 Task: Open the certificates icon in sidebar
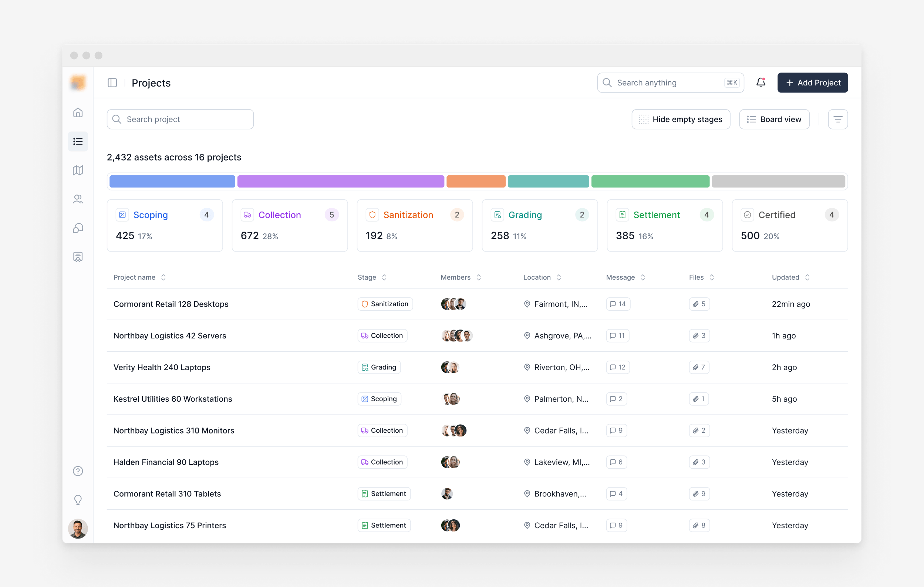click(78, 257)
